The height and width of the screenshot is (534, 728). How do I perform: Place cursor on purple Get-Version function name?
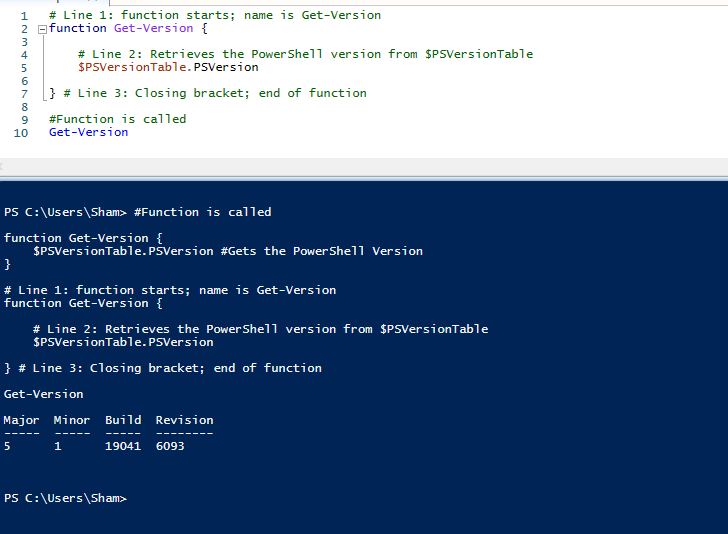click(x=154, y=28)
